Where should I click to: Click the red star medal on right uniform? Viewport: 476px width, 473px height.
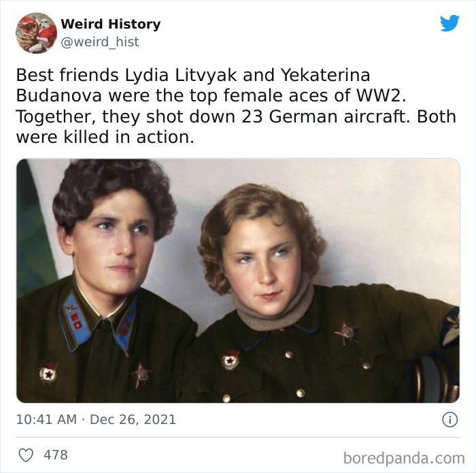(x=346, y=333)
